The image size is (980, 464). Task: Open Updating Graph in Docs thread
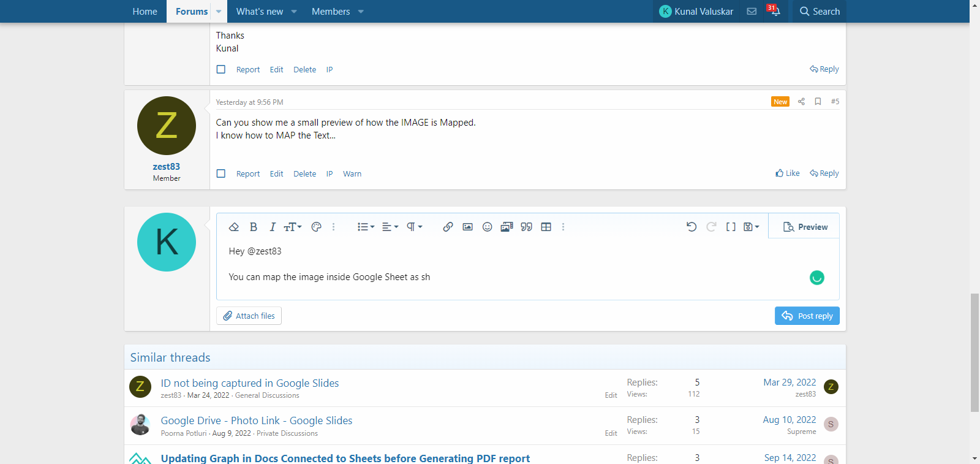point(345,458)
